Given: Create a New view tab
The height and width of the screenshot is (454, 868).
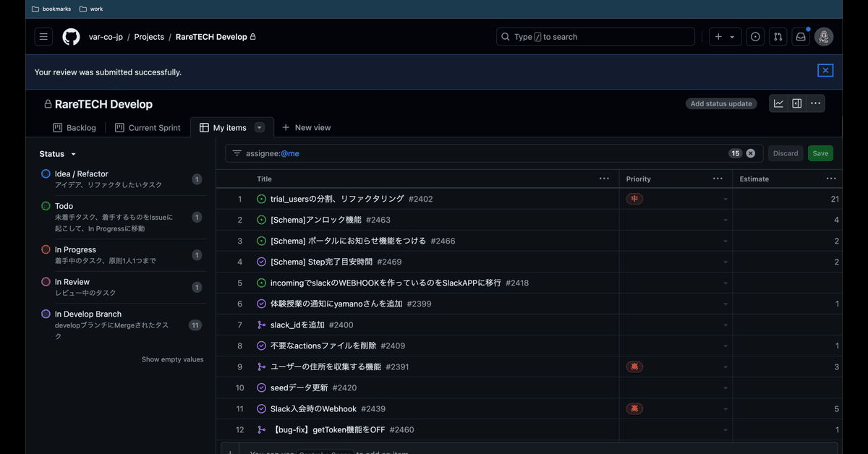Looking at the screenshot, I should pos(307,128).
